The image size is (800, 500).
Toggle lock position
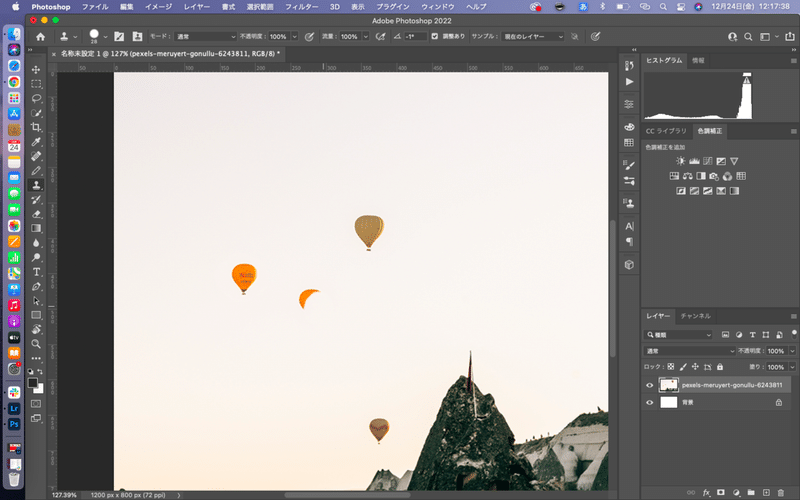[x=695, y=367]
